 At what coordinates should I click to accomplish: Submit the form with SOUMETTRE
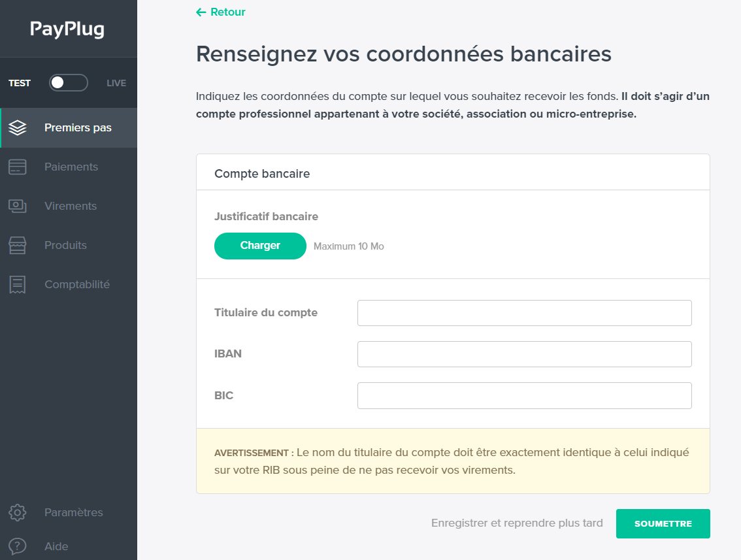[x=663, y=523]
